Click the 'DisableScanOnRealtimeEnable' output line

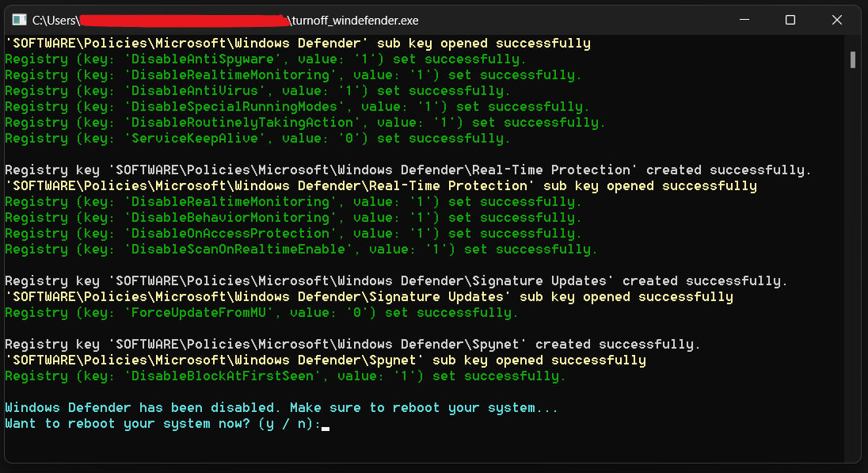[x=301, y=250]
